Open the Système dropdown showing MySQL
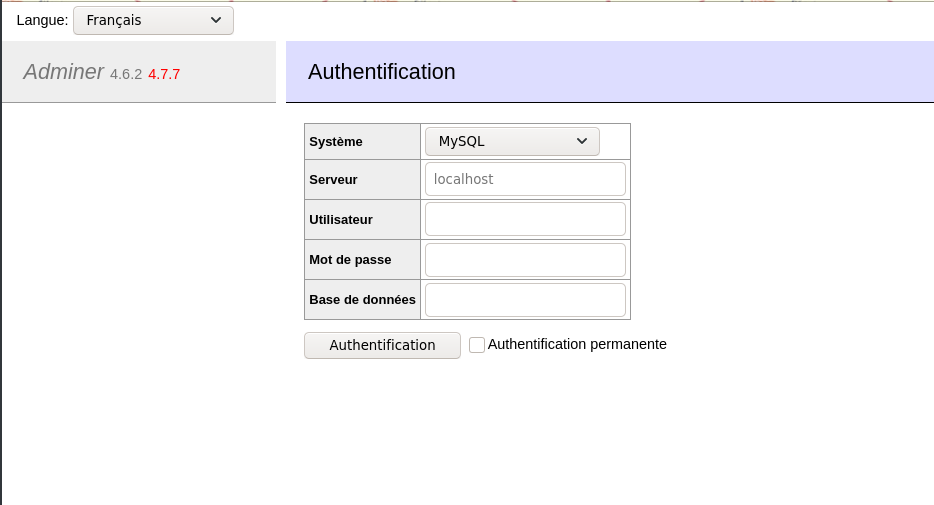 512,141
